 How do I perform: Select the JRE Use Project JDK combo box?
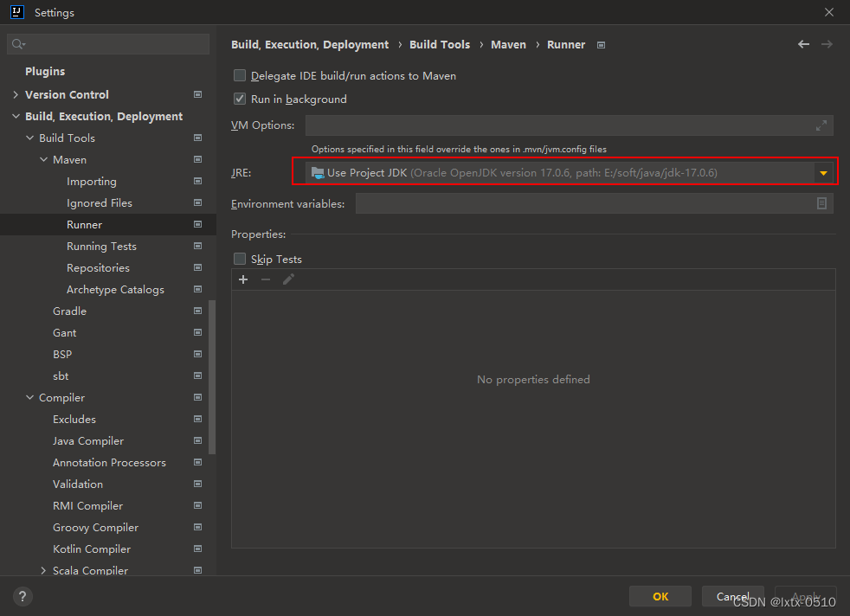[570, 173]
